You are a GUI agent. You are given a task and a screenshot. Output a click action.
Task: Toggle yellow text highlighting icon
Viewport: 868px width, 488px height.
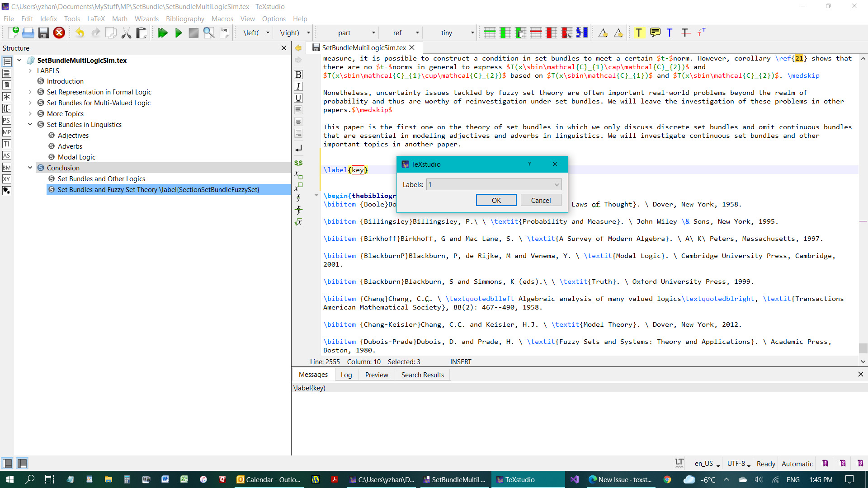pos(639,33)
